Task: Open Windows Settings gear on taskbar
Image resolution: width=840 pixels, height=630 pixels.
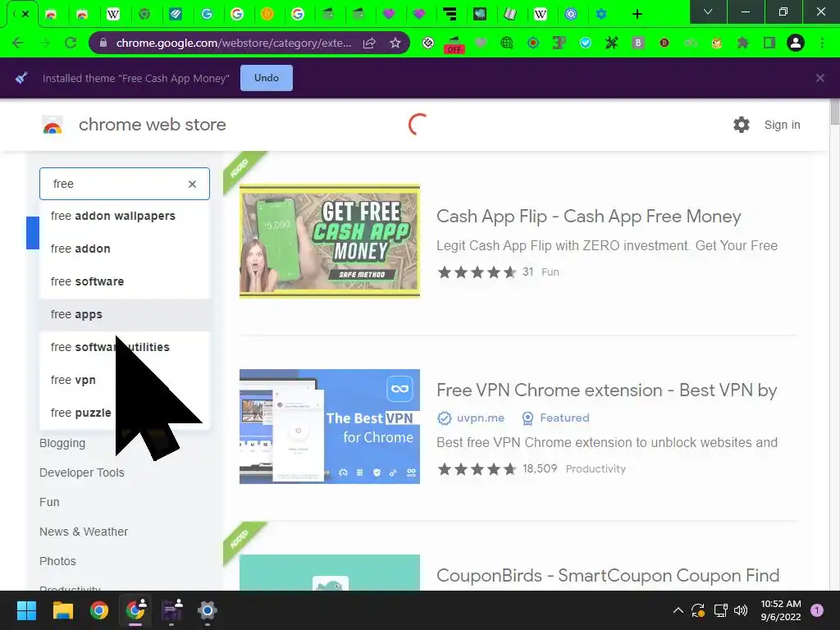Action: [x=208, y=610]
